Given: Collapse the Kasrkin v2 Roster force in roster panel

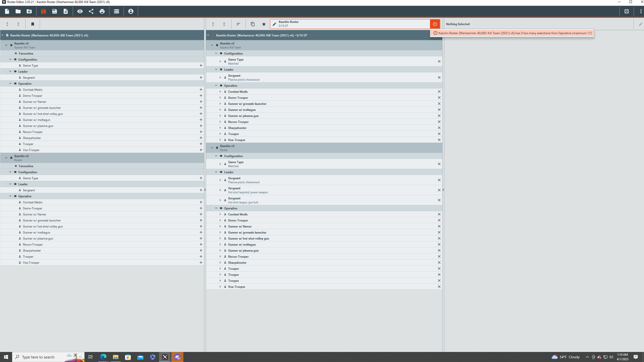Looking at the screenshot, I should [x=212, y=148].
